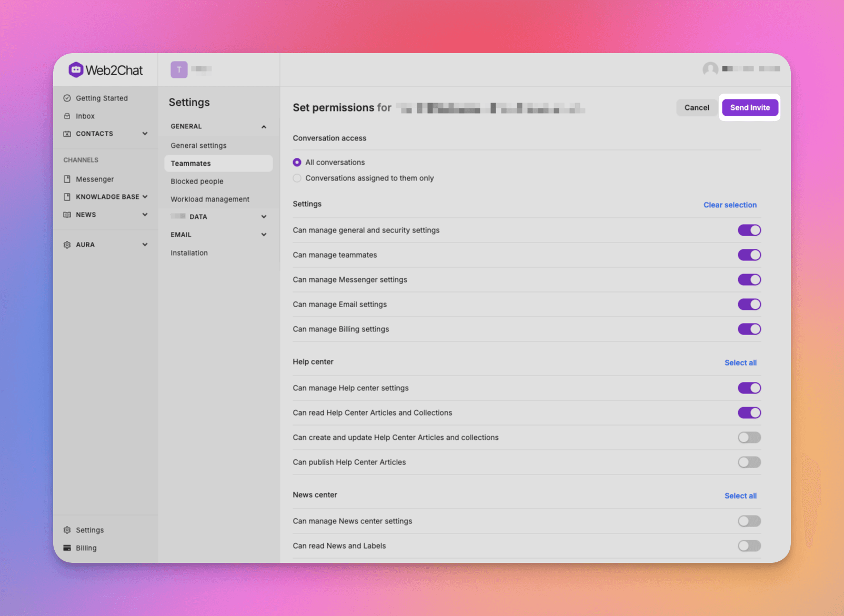844x616 pixels.
Task: Click Select all for Help center
Action: (740, 362)
